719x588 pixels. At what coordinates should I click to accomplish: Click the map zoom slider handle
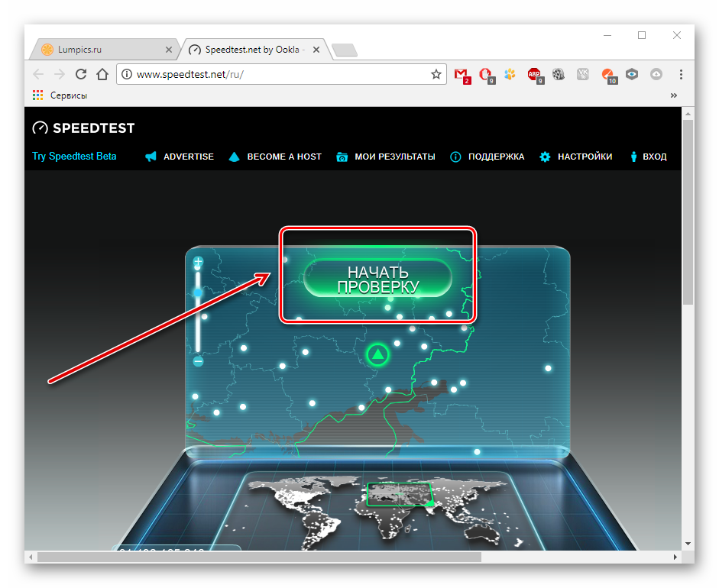198,292
